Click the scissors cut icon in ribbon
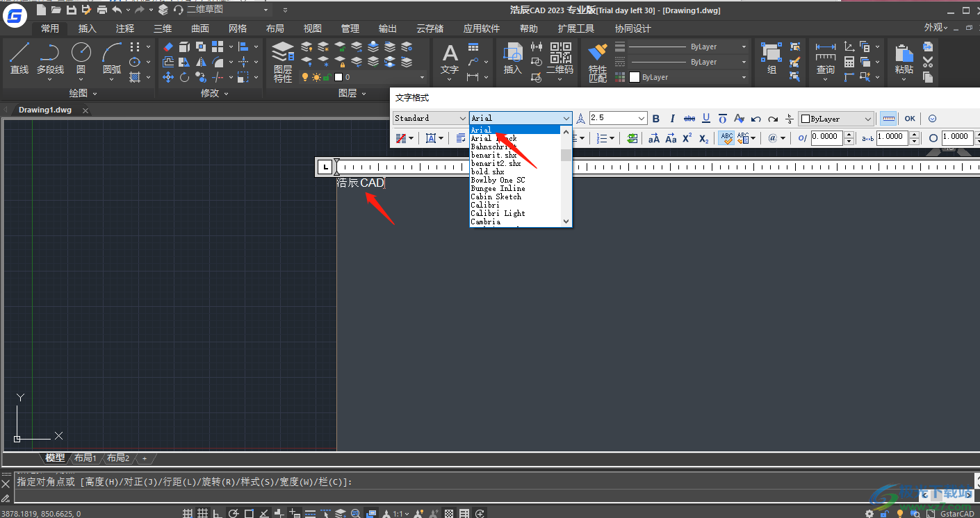 click(928, 62)
